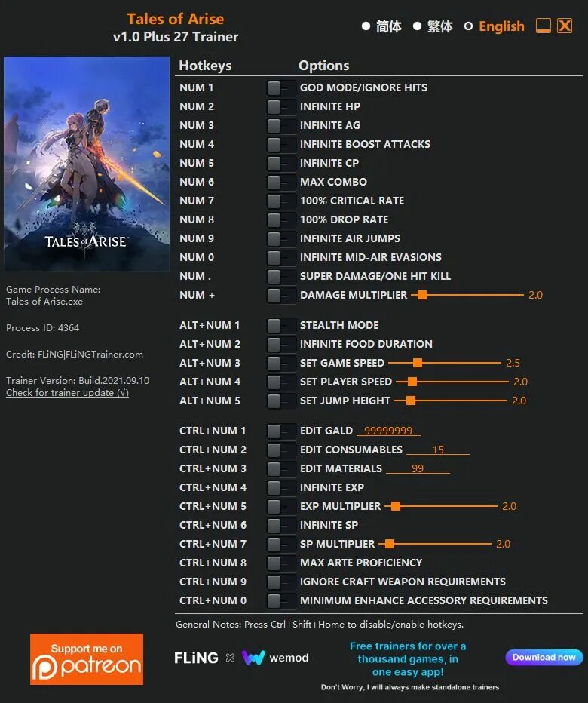Screen dimensions: 588x703
Task: Enable Max Arte Proficiency
Action: (x=281, y=563)
